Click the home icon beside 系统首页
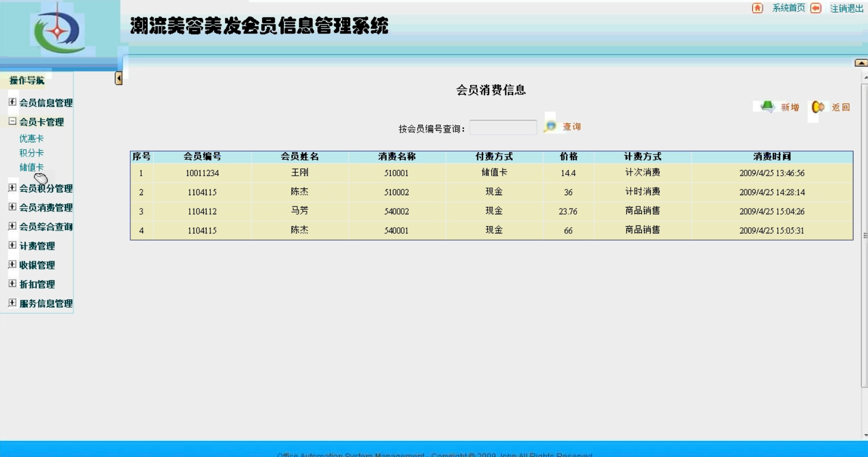The width and height of the screenshot is (868, 457). click(x=757, y=8)
